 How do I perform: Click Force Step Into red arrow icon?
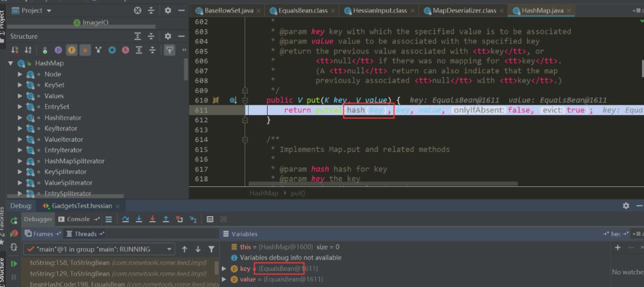(152, 219)
